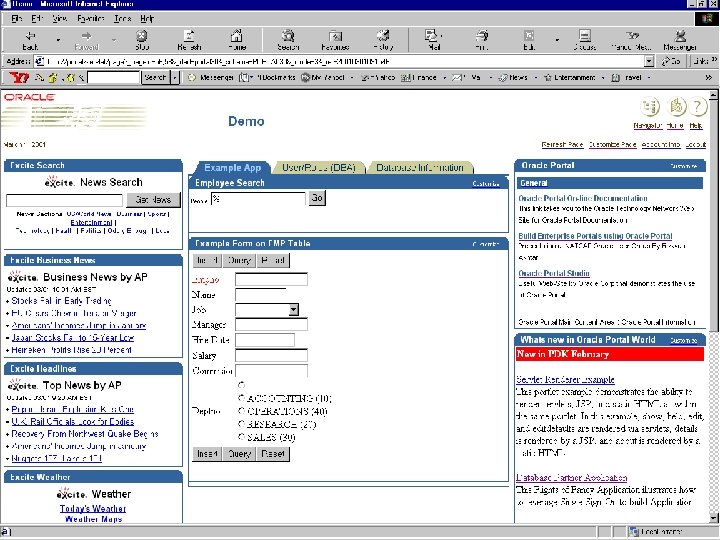The image size is (720, 540).
Task: Click the Salary input field
Action: click(271, 355)
